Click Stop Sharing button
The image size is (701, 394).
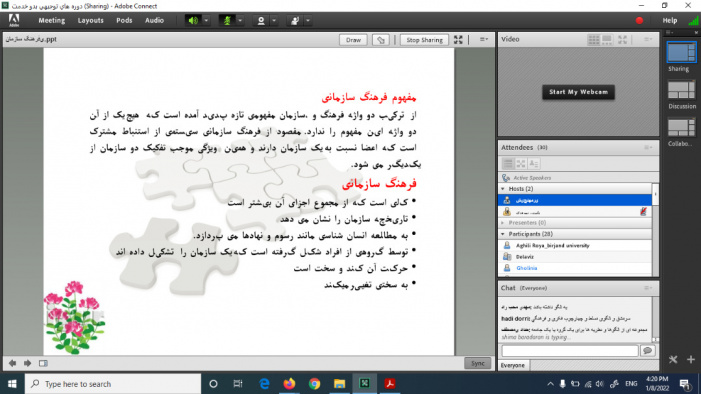424,40
